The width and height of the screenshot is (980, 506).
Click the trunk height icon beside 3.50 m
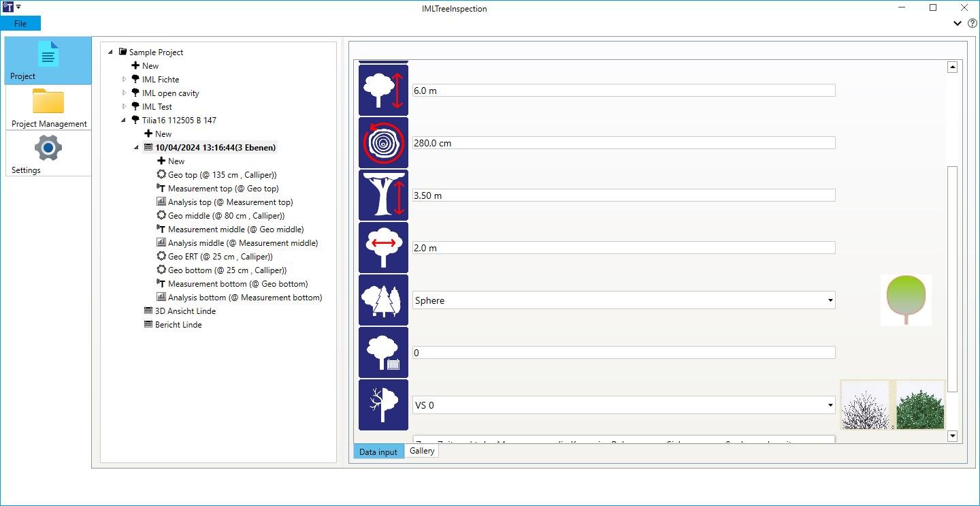tap(383, 195)
